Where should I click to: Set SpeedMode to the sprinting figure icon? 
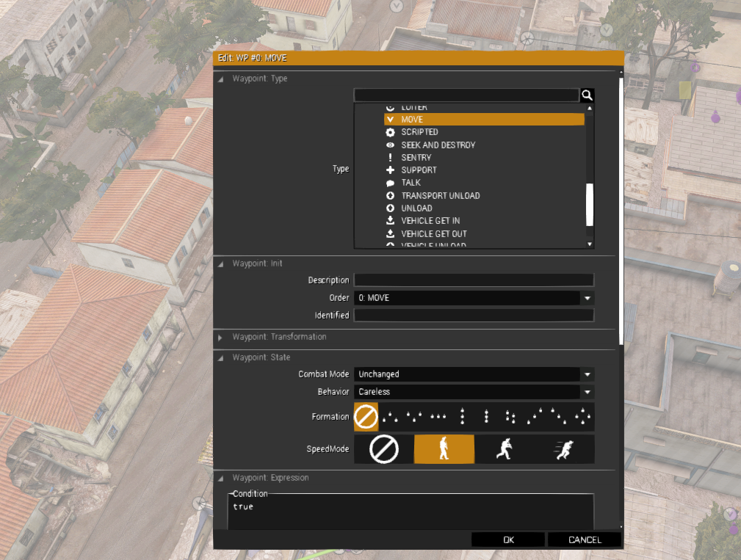pyautogui.click(x=564, y=448)
